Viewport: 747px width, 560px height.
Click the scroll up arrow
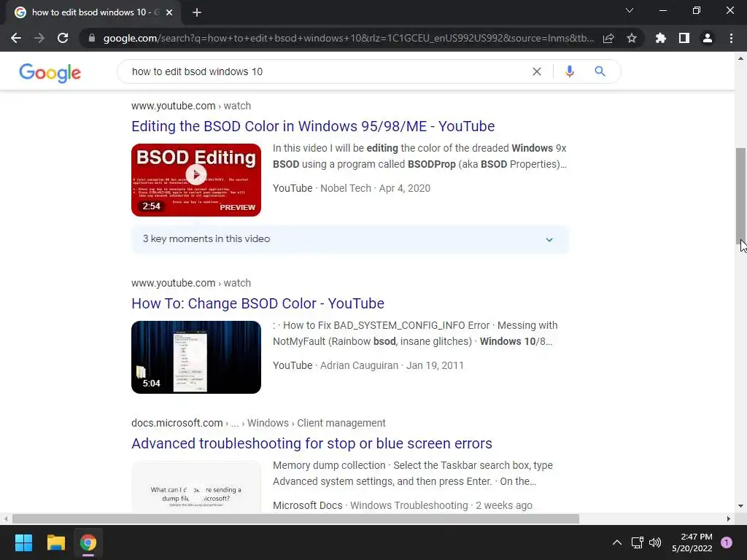(x=740, y=58)
